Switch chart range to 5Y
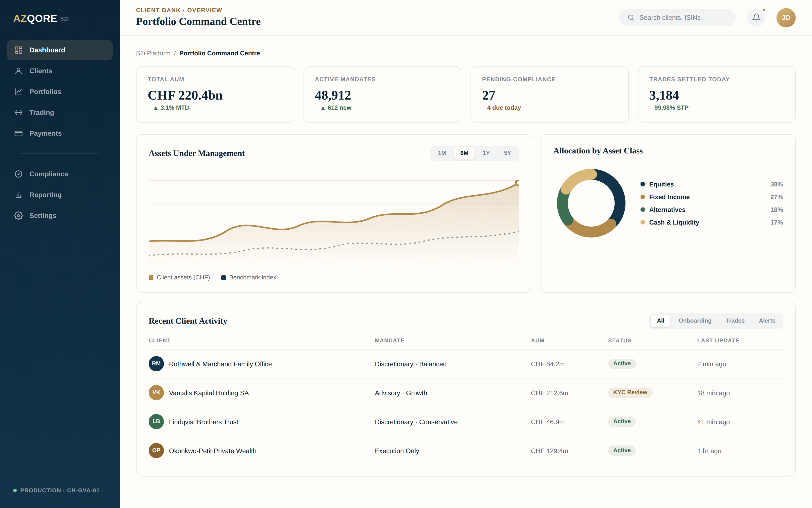 coord(507,153)
